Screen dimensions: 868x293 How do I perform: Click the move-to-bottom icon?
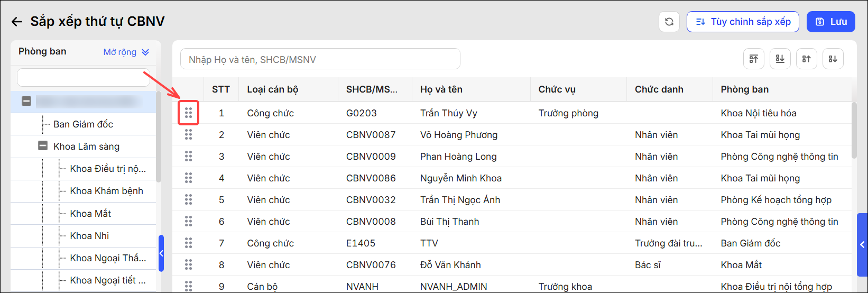click(x=780, y=59)
